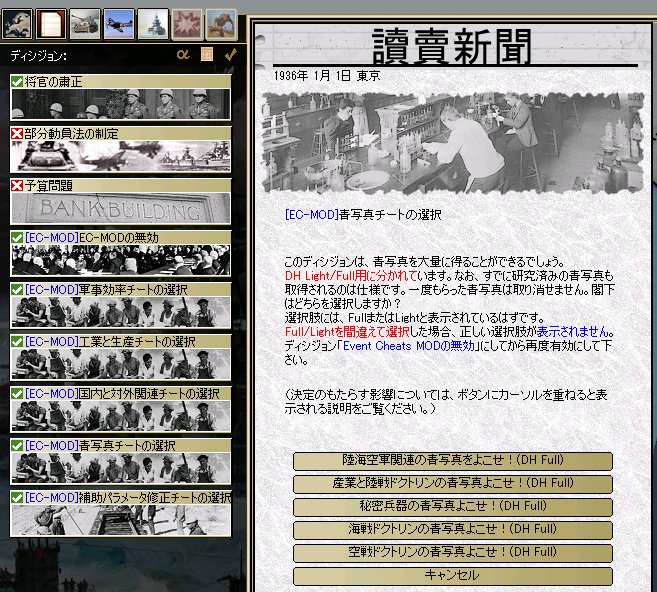The image size is (657, 592).
Task: Sort decisions by availability using checkmark icon
Action: coord(230,56)
